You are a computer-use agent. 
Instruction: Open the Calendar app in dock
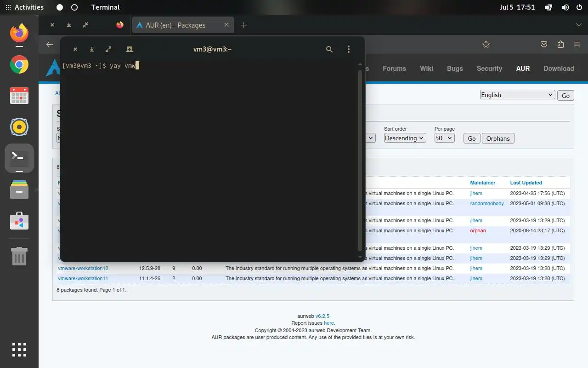[19, 96]
